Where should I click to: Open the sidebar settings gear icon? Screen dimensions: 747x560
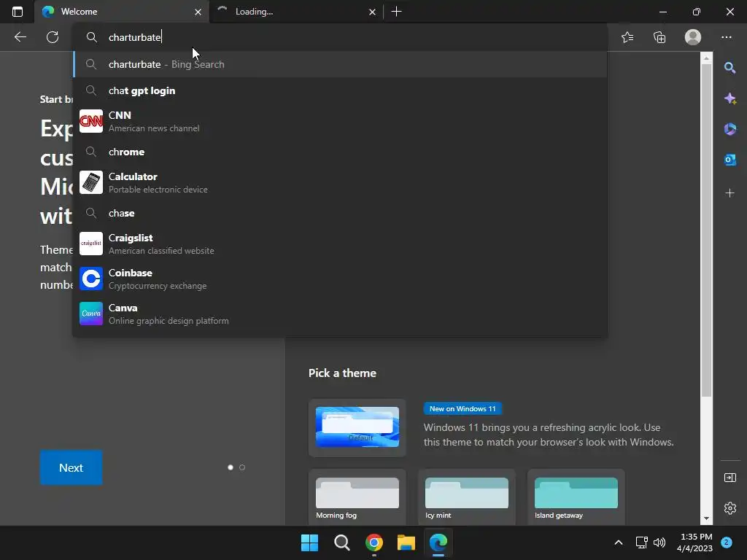[729, 508]
